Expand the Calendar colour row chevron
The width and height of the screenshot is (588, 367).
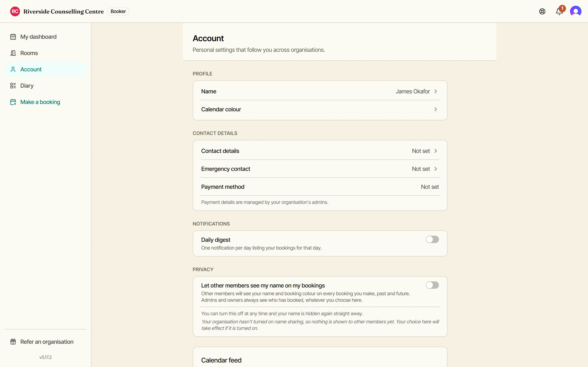tap(436, 109)
